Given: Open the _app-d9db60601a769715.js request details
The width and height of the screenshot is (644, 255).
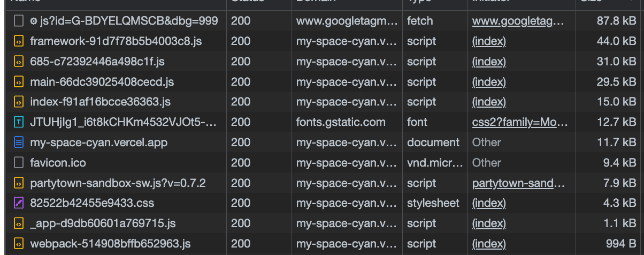Looking at the screenshot, I should tap(103, 223).
